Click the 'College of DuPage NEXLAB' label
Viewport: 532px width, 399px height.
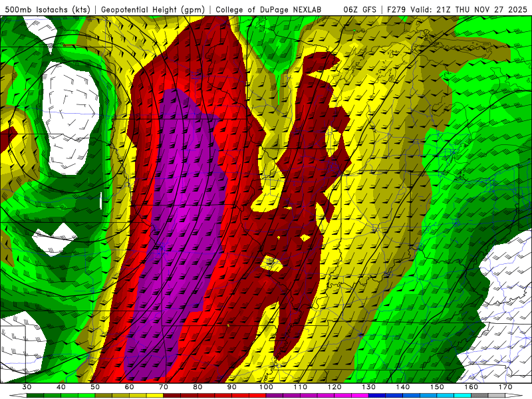[x=269, y=9]
